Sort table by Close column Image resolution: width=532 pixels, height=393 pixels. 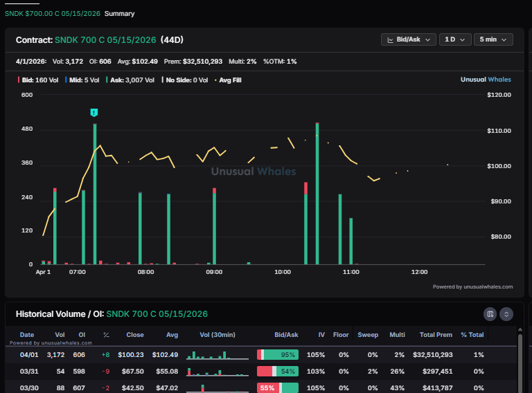click(135, 335)
